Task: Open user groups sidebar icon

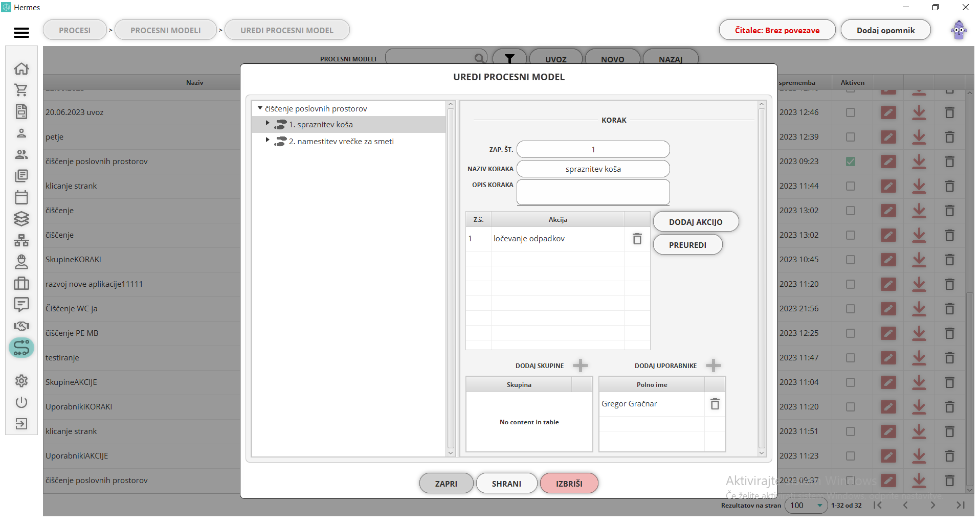Action: pos(21,154)
